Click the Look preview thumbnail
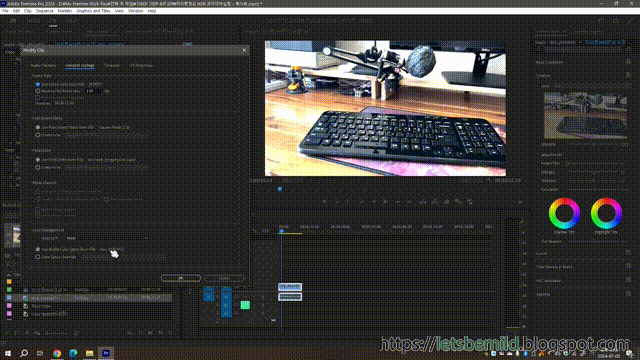 pos(585,116)
